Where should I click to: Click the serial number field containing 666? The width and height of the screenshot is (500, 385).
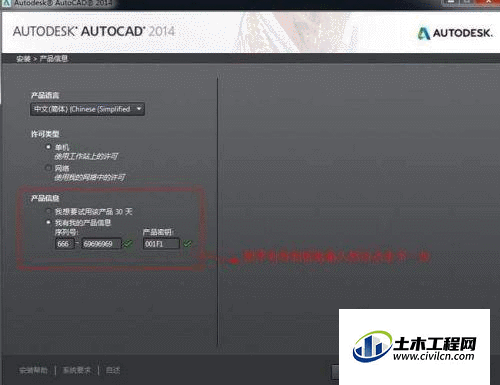point(65,244)
